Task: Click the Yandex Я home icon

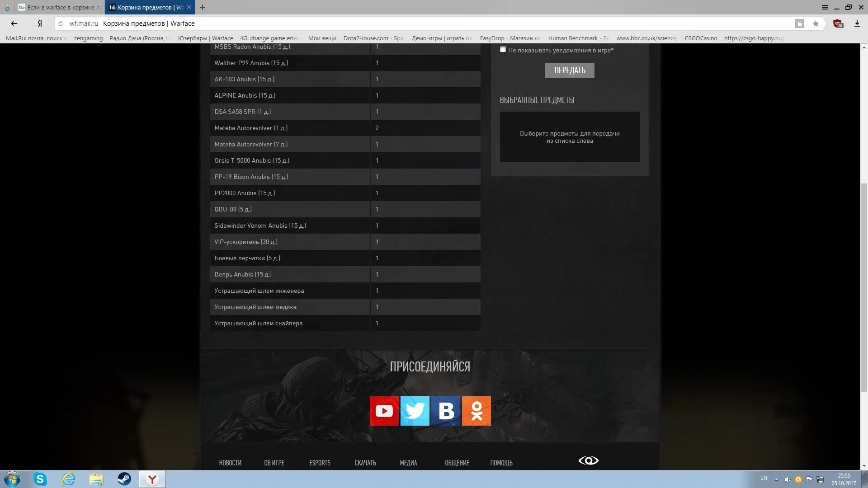Action: tap(40, 23)
